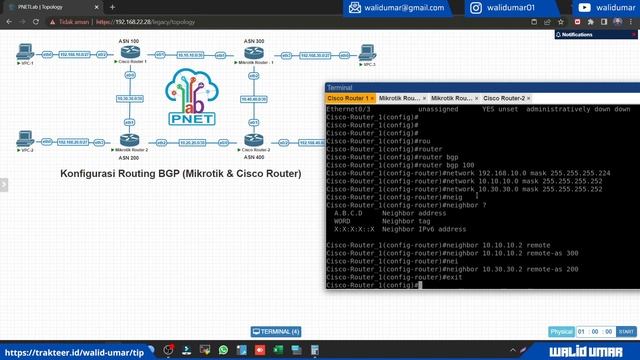Close the Cisco Router 1 terminal tab
Image resolution: width=640 pixels, height=360 pixels.
372,98
